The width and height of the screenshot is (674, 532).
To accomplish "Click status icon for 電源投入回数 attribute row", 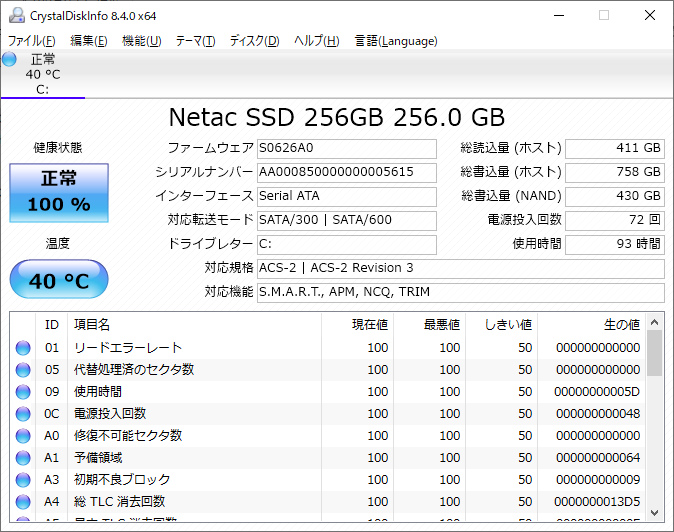I will [23, 414].
